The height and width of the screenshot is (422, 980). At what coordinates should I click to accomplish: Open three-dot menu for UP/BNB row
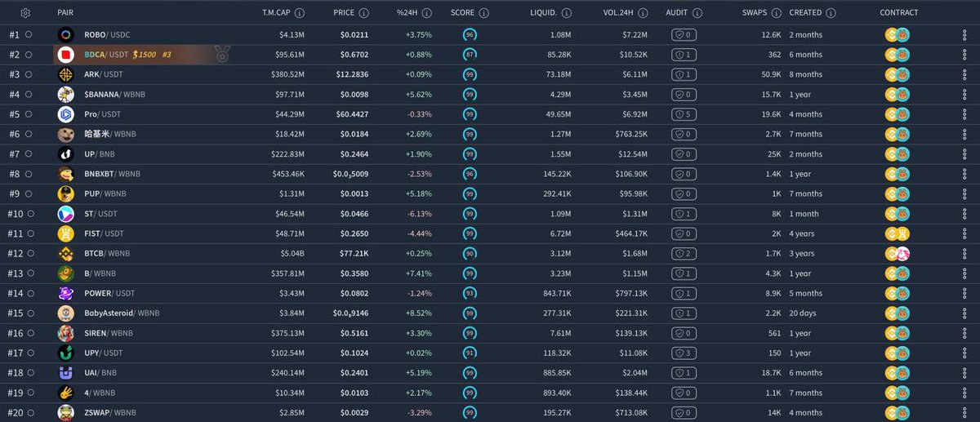click(x=964, y=154)
